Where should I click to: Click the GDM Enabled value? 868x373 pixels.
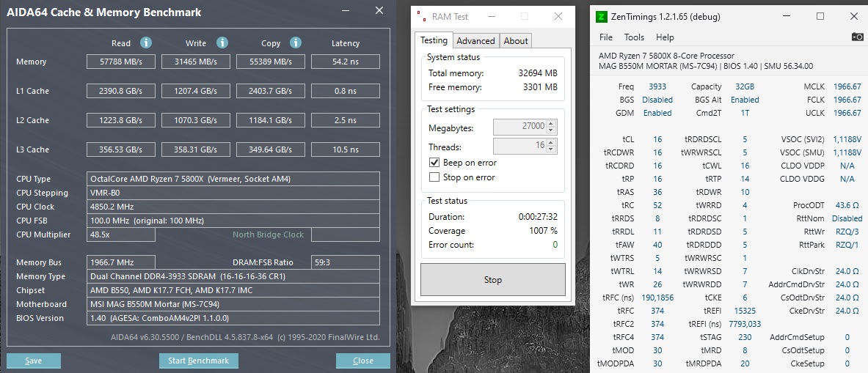(x=657, y=114)
